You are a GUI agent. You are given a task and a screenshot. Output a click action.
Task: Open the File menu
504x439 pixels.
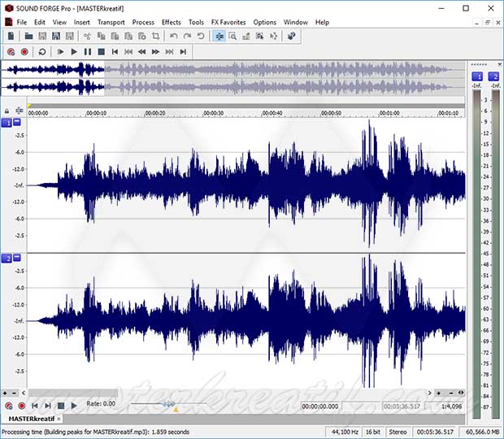[21, 22]
